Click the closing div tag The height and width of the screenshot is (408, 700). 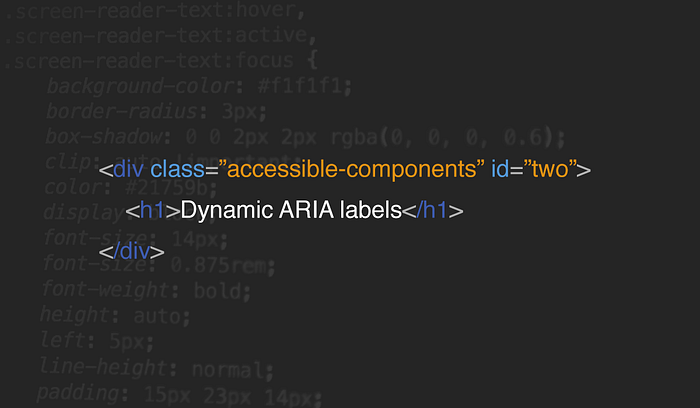[x=132, y=251]
